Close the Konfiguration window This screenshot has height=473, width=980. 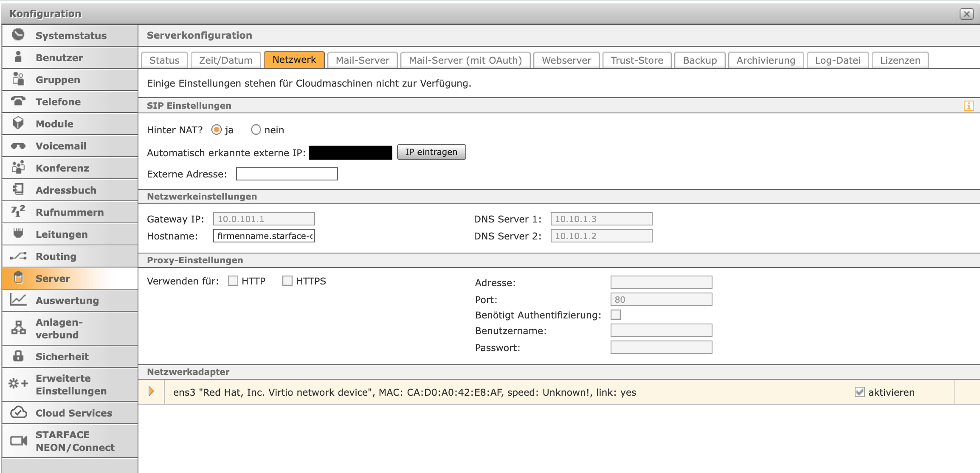tap(967, 14)
